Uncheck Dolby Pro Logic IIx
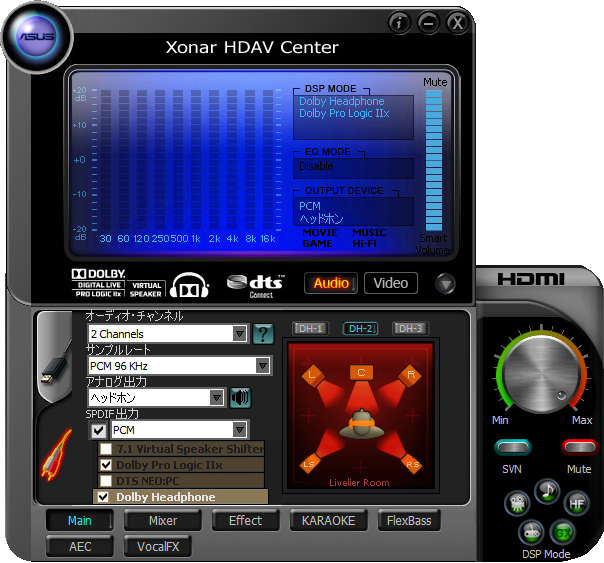604x563 pixels. (105, 465)
